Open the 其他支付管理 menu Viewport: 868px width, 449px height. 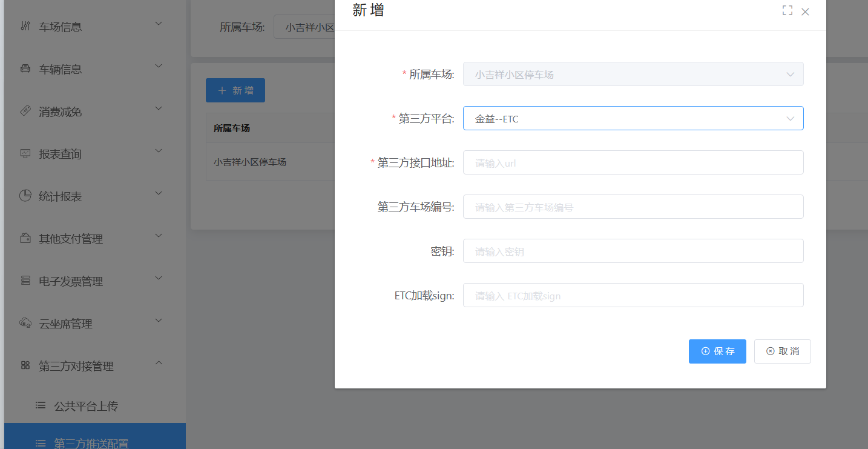[x=95, y=238]
